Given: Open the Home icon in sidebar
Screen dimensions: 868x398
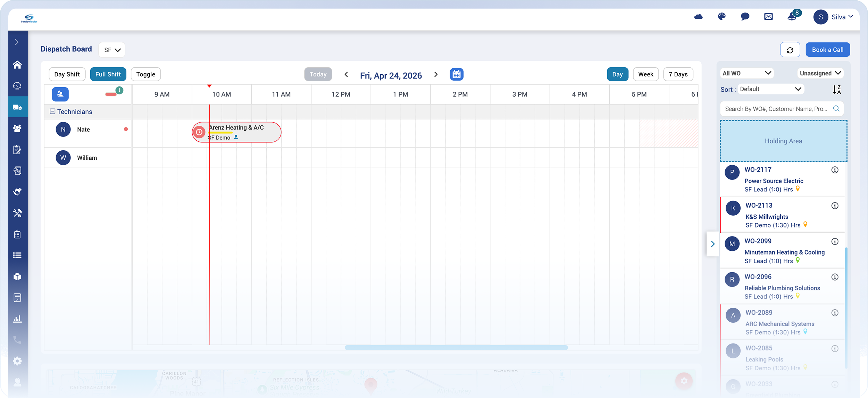Looking at the screenshot, I should (17, 65).
